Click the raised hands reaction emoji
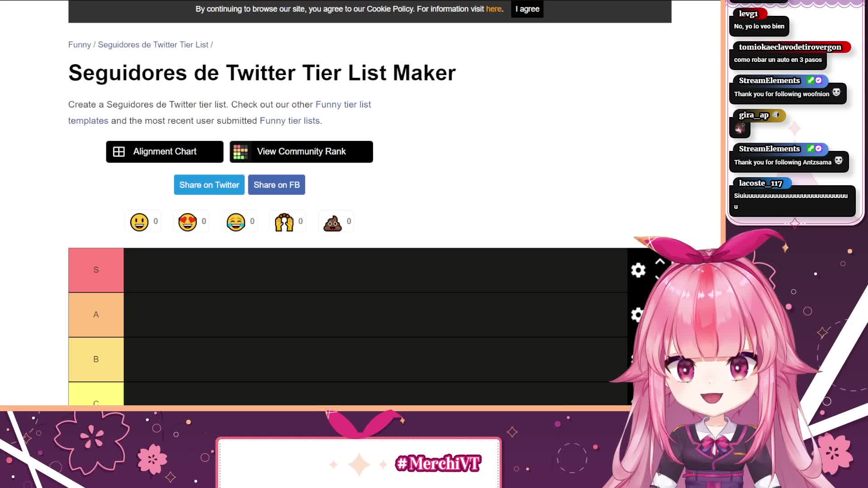 (x=284, y=222)
